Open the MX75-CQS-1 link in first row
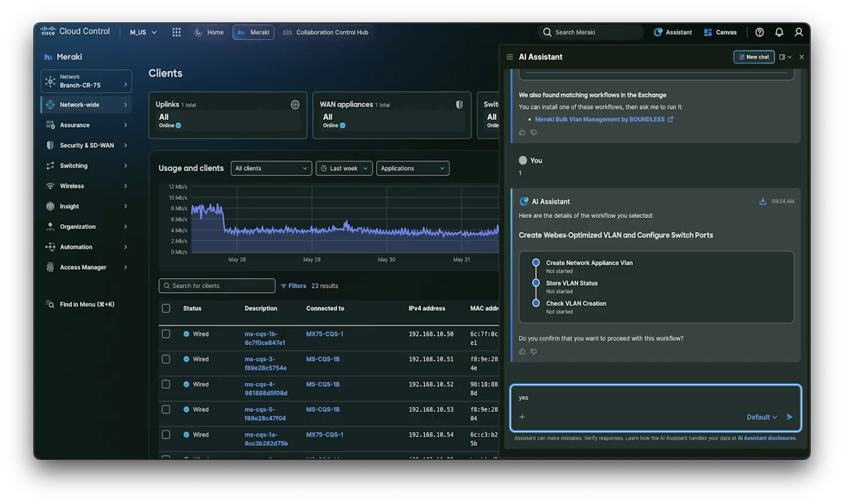This screenshot has width=844, height=504. coord(324,334)
